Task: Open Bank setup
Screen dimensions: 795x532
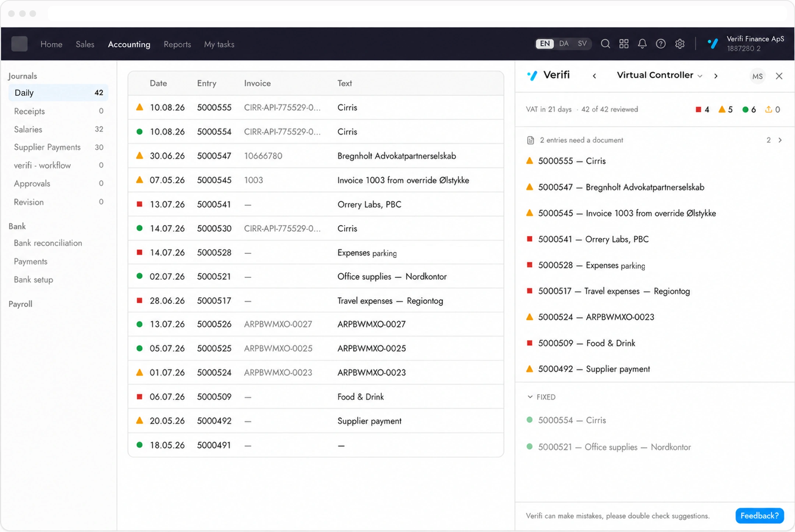Action: [x=33, y=280]
